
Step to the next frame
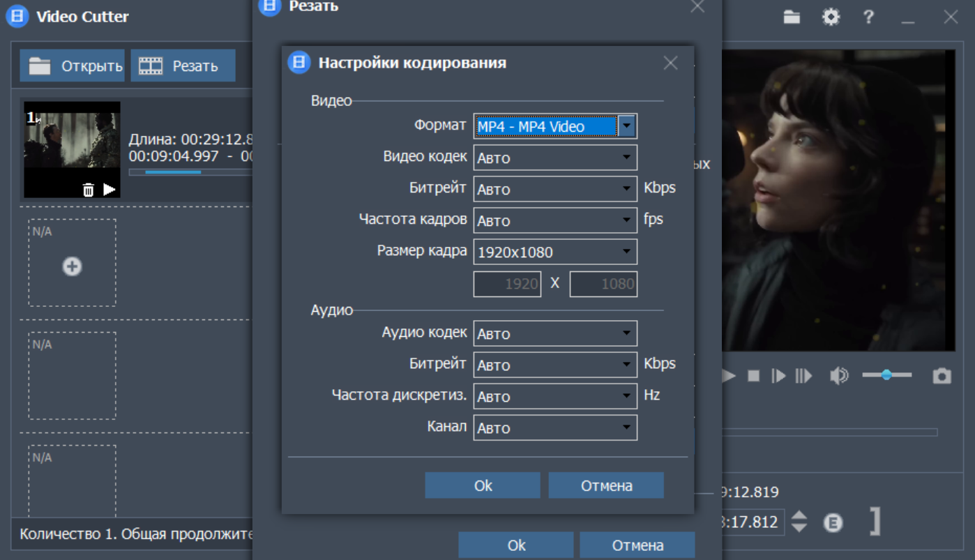pyautogui.click(x=778, y=377)
